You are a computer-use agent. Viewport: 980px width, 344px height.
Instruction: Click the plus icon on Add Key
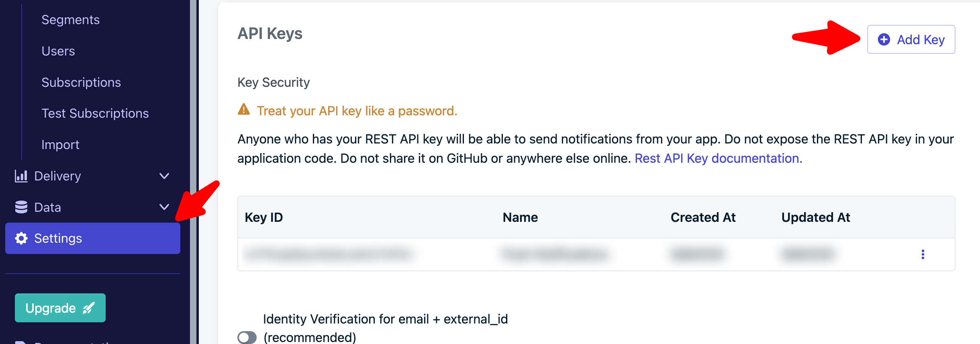(884, 39)
